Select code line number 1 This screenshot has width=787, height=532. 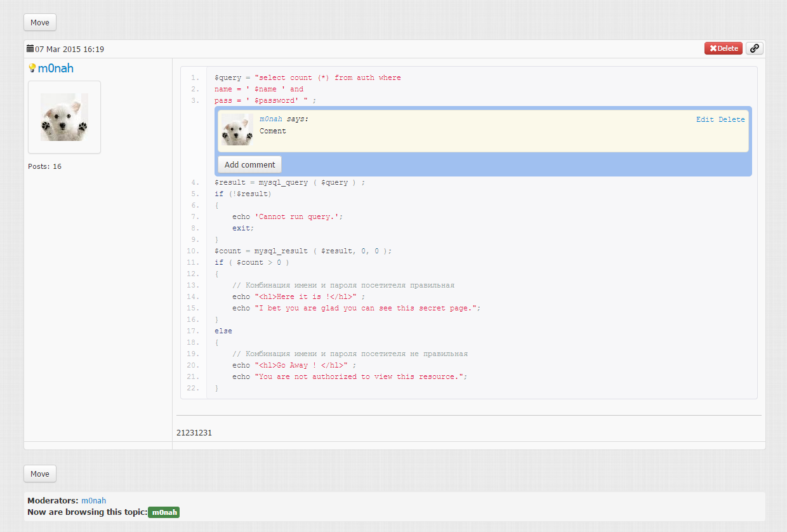tap(195, 78)
